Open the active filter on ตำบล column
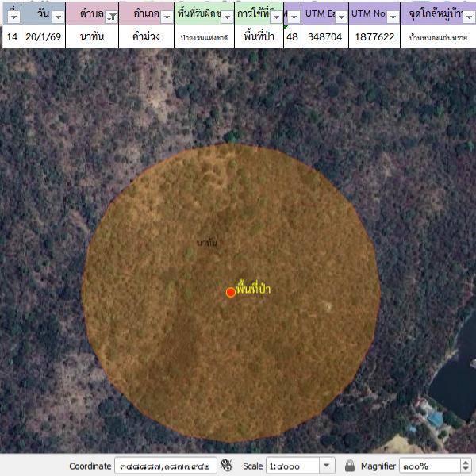This screenshot has width=476, height=476. 111,16
